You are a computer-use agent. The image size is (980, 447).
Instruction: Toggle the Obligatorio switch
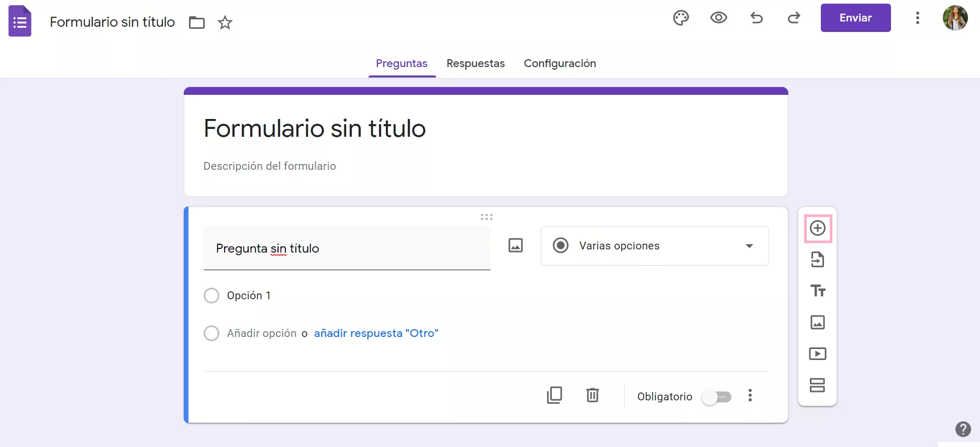717,397
